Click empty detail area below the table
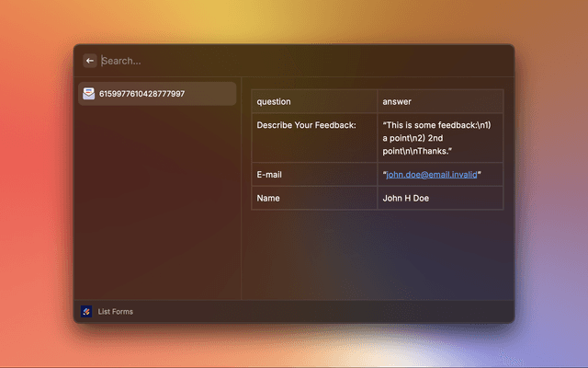588x368 pixels. [x=377, y=258]
